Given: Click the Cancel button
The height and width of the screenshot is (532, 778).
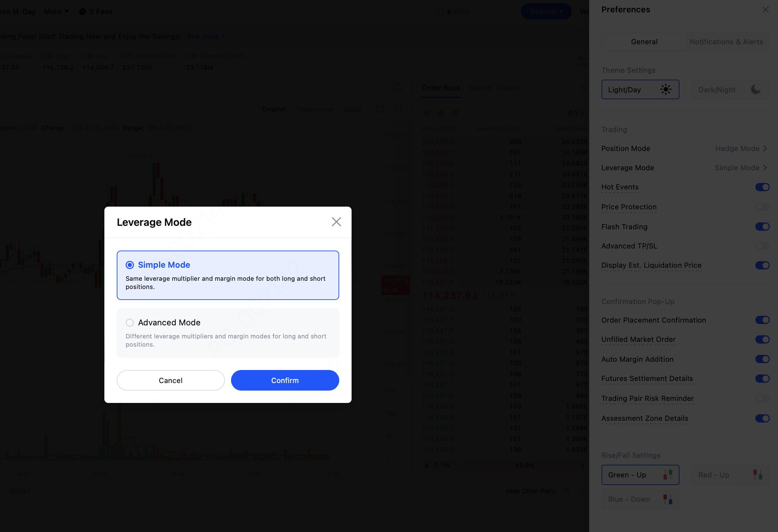Looking at the screenshot, I should click(x=171, y=380).
